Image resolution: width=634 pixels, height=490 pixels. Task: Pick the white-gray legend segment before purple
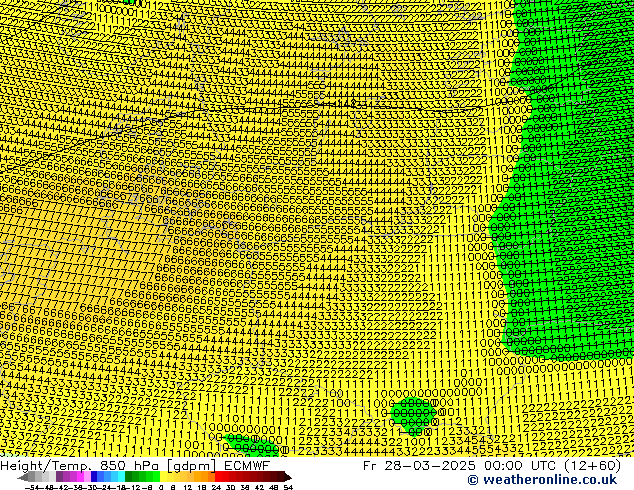pyautogui.click(x=52, y=478)
